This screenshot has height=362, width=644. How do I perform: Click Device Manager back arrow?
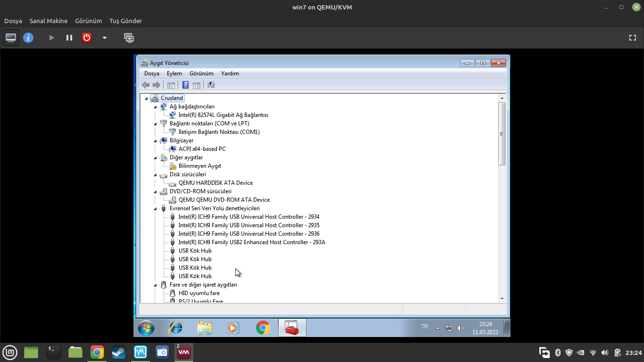click(x=146, y=85)
